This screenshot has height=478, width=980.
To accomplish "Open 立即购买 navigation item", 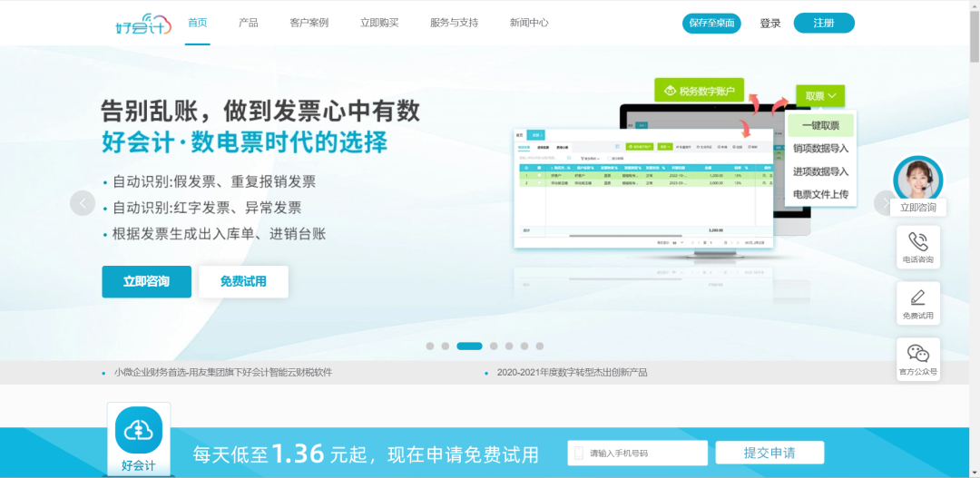I will [378, 23].
